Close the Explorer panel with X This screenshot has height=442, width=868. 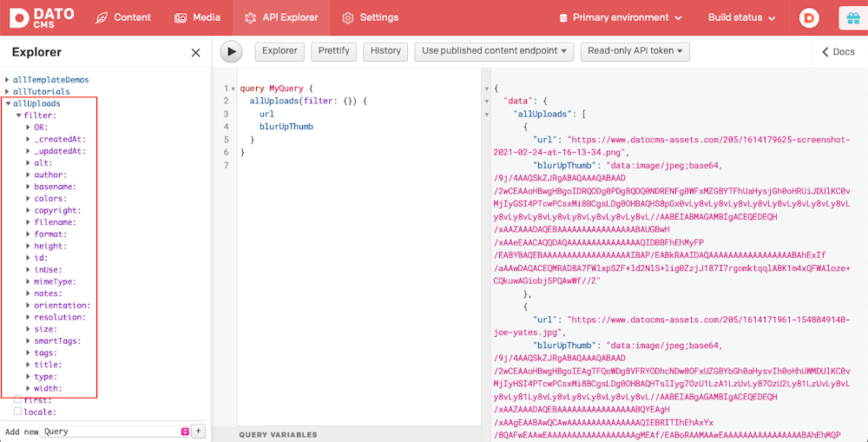(195, 53)
